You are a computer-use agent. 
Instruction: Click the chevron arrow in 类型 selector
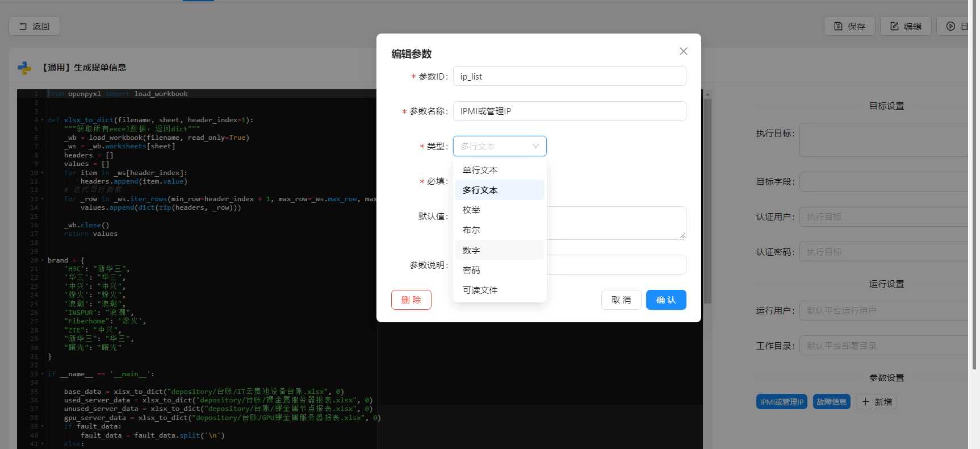click(535, 146)
